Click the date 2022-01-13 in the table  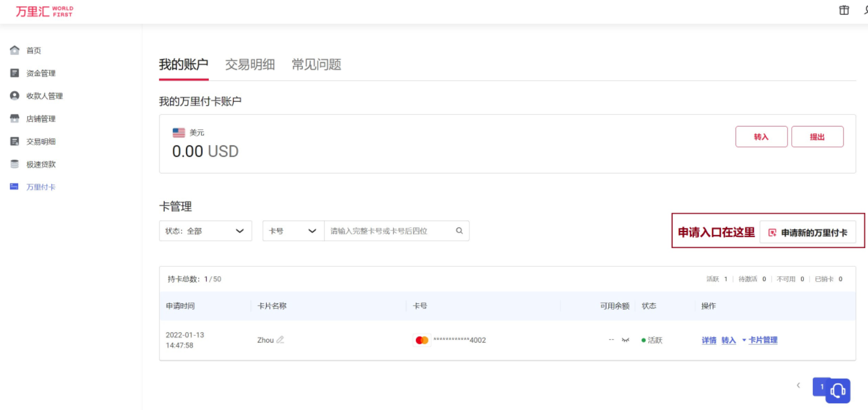[185, 335]
